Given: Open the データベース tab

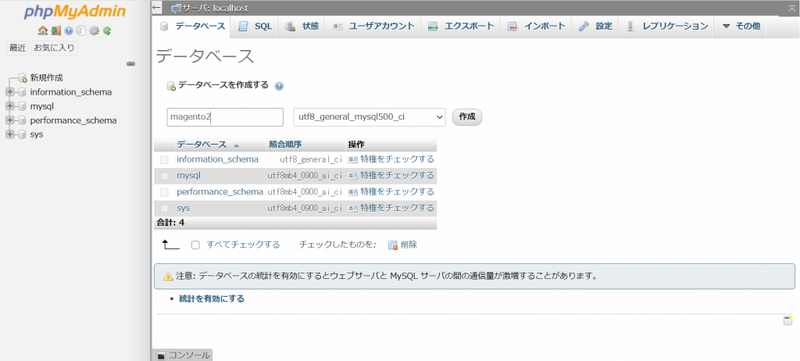Looking at the screenshot, I should tap(192, 27).
